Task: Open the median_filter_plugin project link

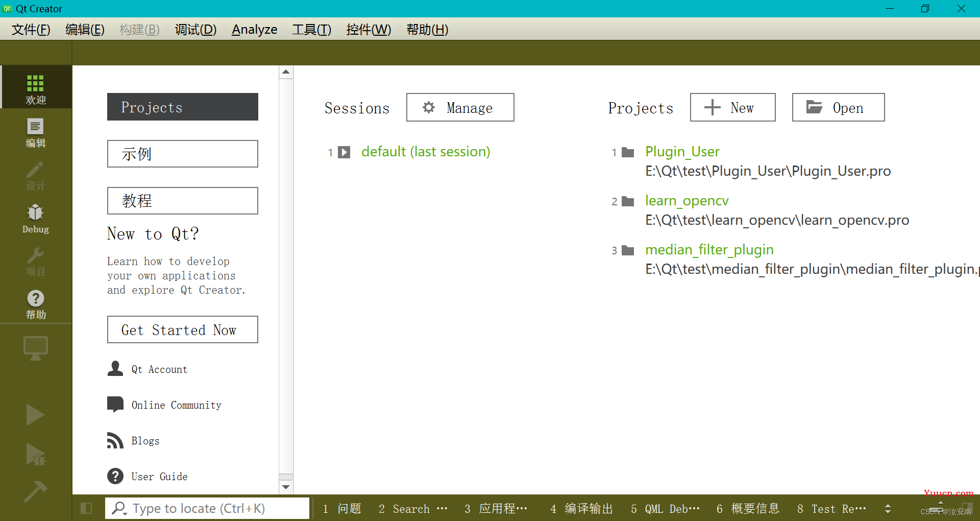Action: 709,250
